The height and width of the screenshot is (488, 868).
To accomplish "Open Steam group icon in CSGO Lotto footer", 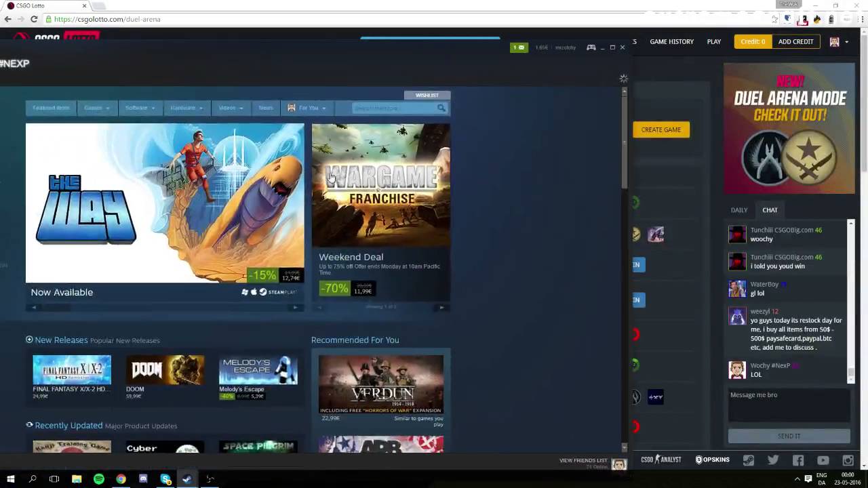I will pyautogui.click(x=748, y=460).
